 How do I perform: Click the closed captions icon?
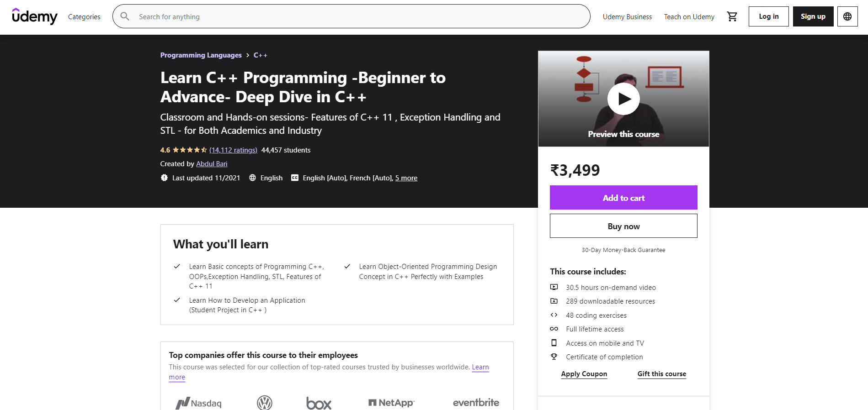295,178
